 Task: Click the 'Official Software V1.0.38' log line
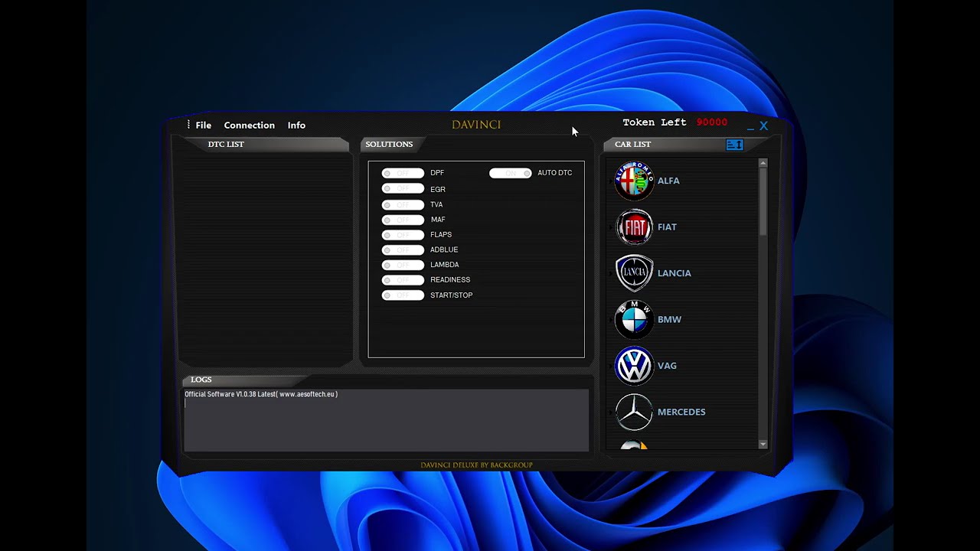coord(261,394)
